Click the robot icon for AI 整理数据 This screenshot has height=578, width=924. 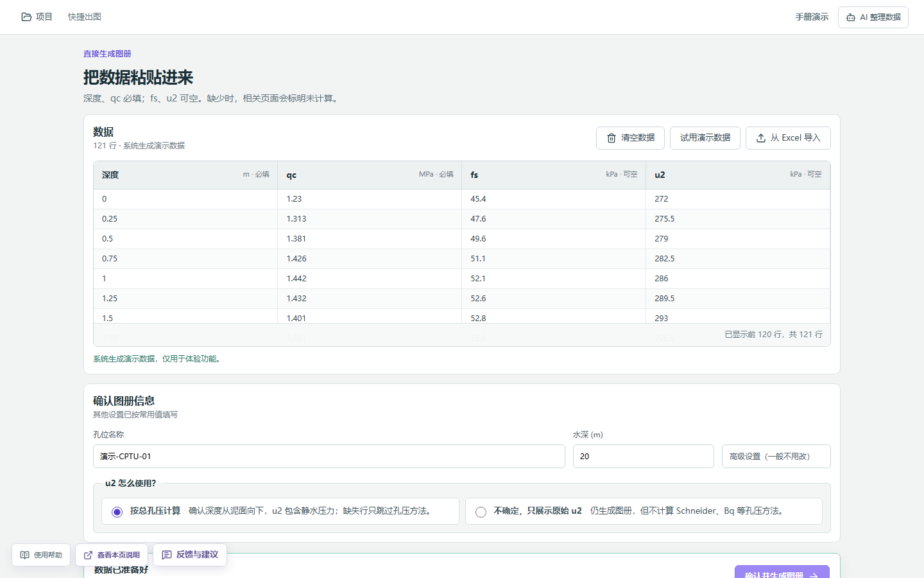pos(851,17)
